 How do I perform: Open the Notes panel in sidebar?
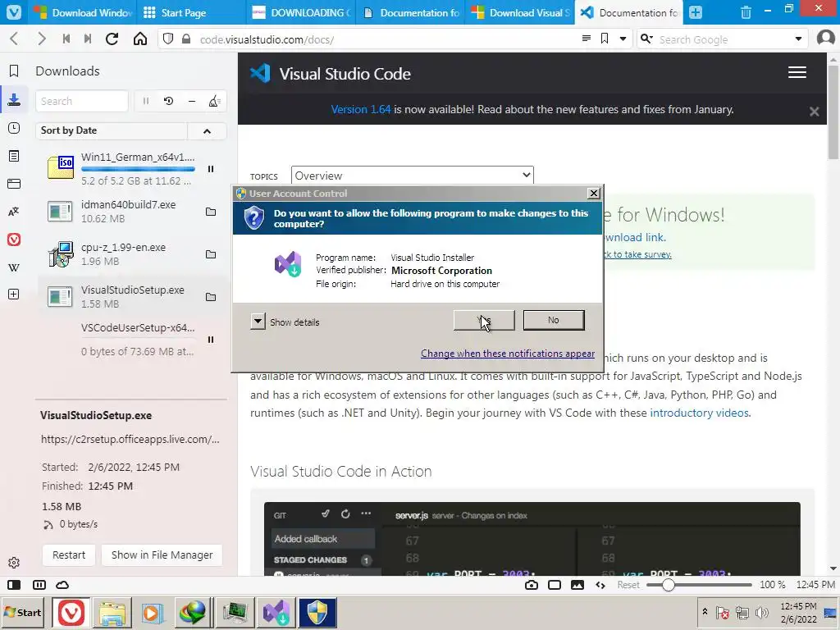pyautogui.click(x=14, y=156)
